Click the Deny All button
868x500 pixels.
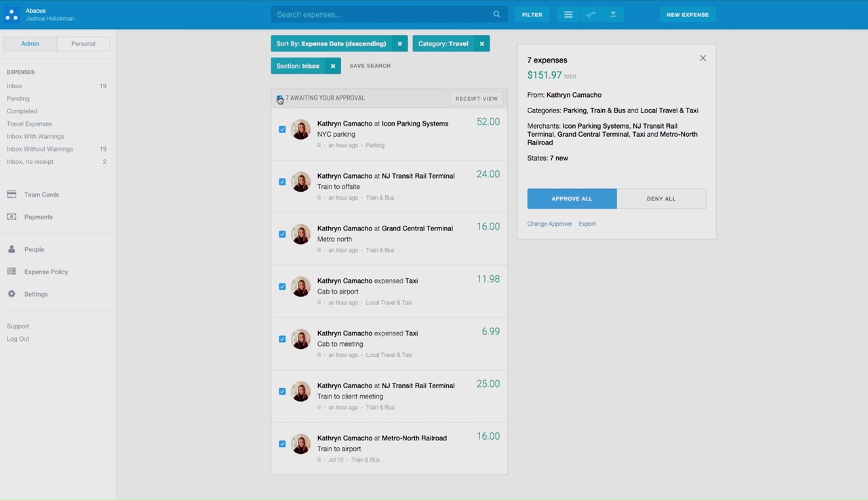pos(661,199)
